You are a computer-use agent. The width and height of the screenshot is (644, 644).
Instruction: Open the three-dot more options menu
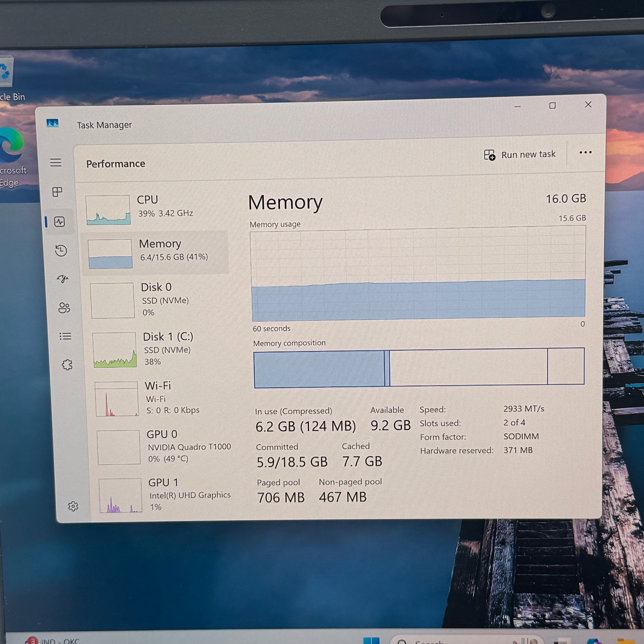point(585,153)
